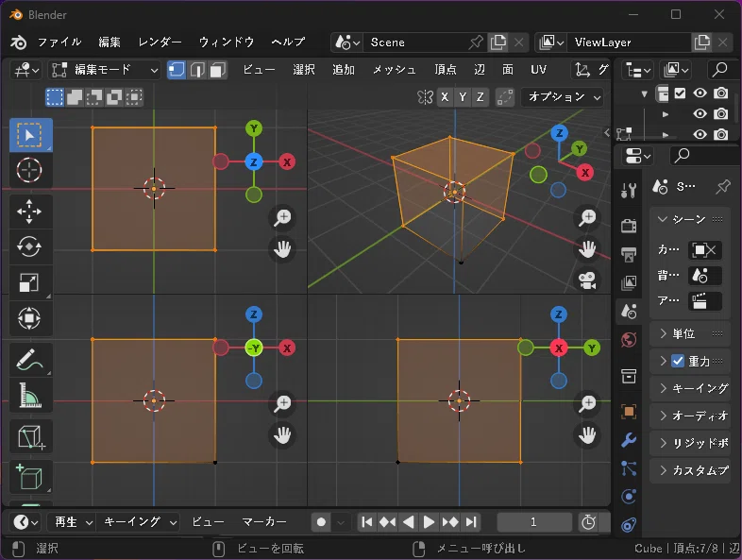Screen dimensions: 742x560
Task: Open the メッシュ menu
Action: 395,70
